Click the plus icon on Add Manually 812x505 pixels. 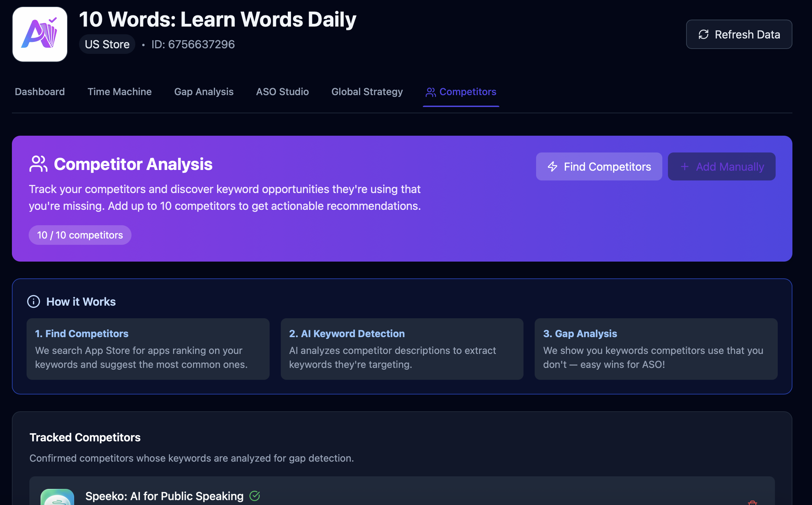[685, 166]
